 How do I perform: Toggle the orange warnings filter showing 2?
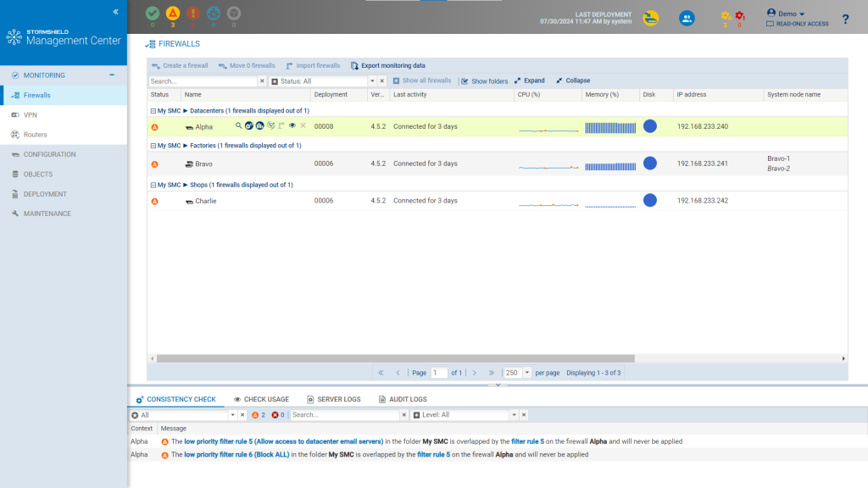tap(259, 415)
